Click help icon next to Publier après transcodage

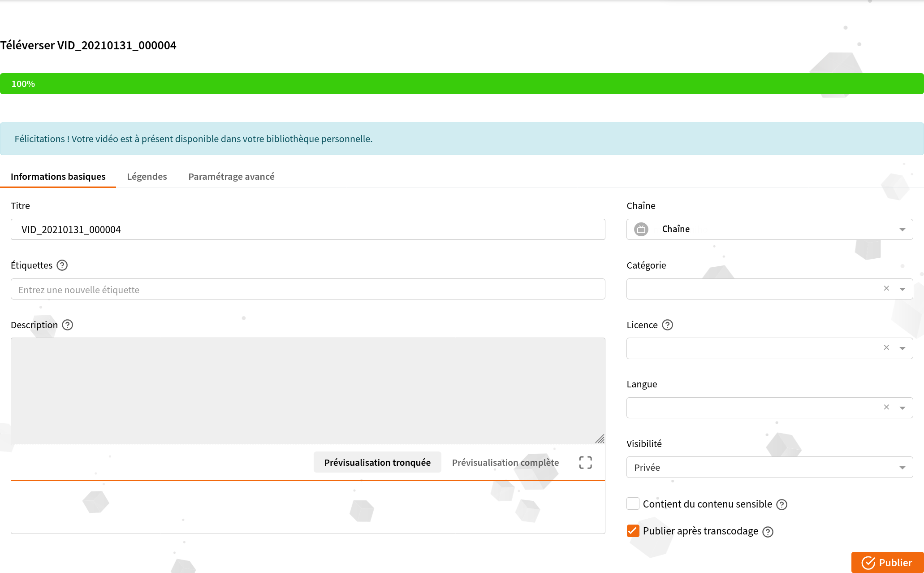tap(768, 532)
